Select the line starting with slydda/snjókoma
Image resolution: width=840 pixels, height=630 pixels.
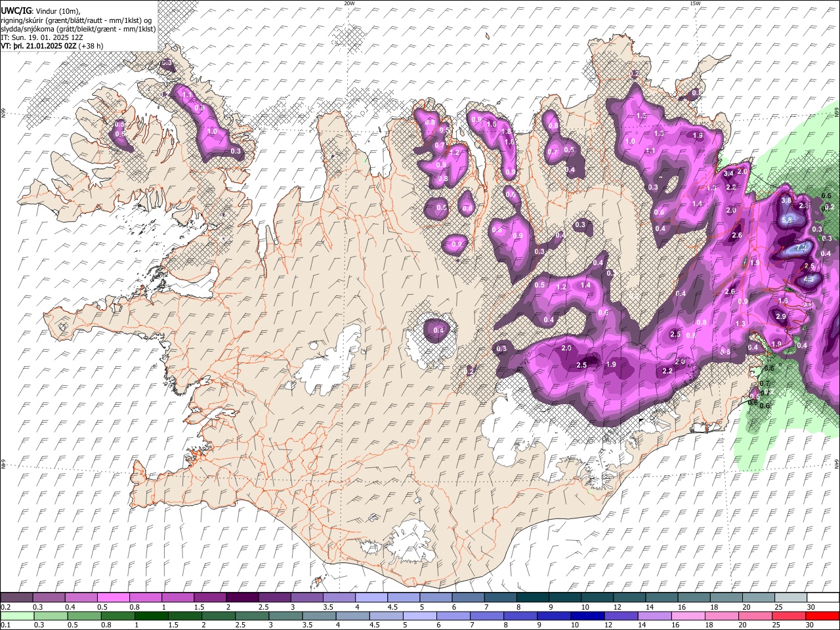(78, 29)
